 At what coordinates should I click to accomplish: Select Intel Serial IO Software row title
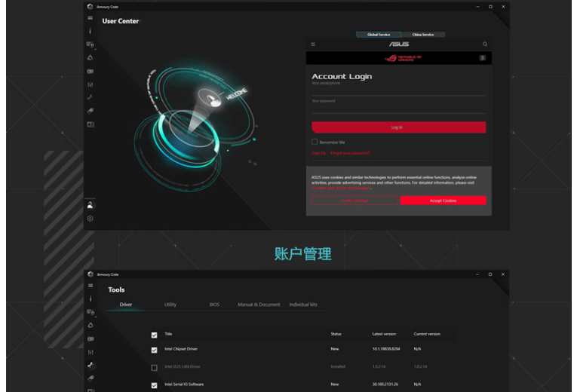coord(184,384)
